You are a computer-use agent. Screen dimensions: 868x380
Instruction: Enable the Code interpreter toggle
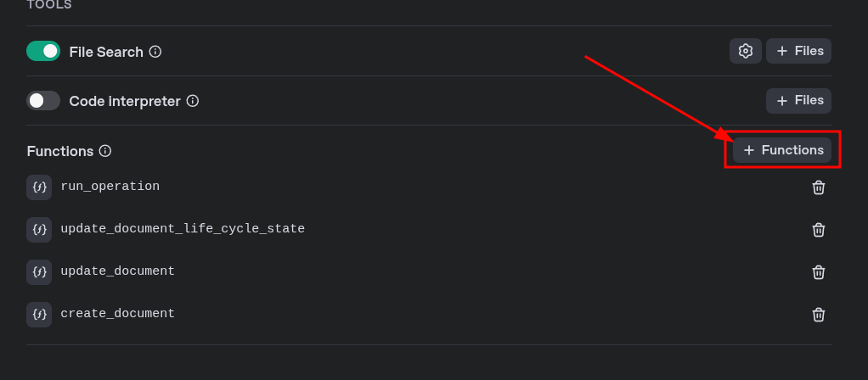pos(43,101)
